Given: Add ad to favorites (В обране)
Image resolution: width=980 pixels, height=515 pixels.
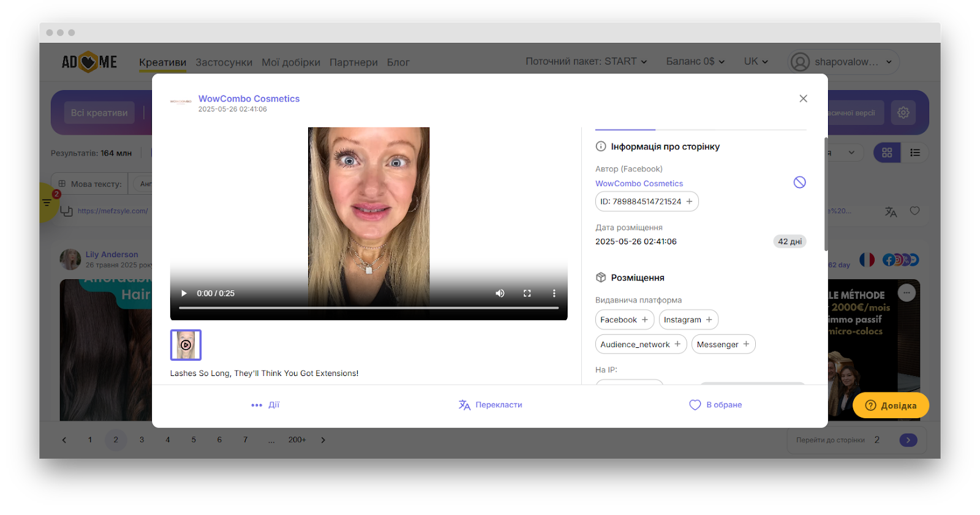Looking at the screenshot, I should (715, 405).
